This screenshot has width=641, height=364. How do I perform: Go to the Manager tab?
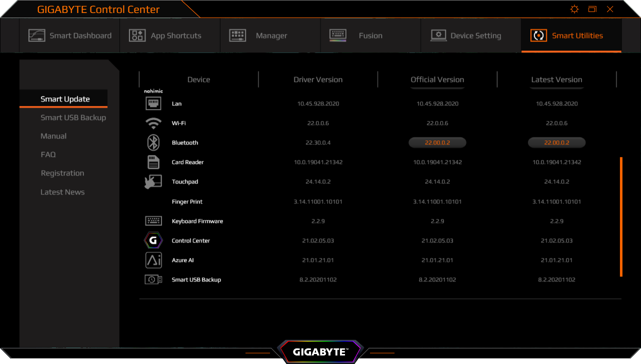[x=270, y=35]
